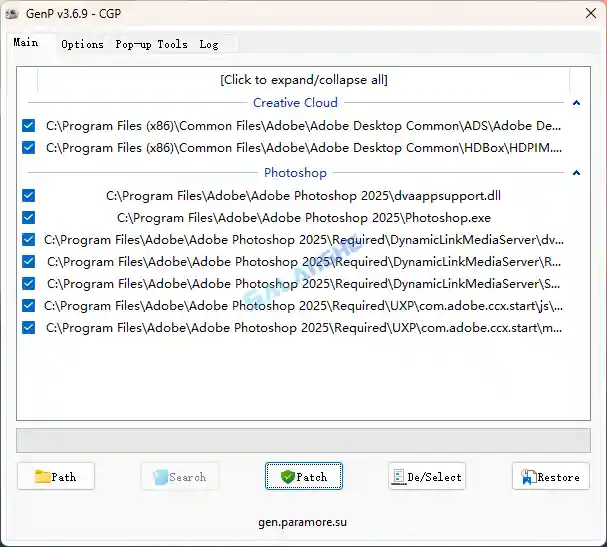Select the dvaappsupport.dll path row
Screen dimensions: 607x547
[x=304, y=195]
